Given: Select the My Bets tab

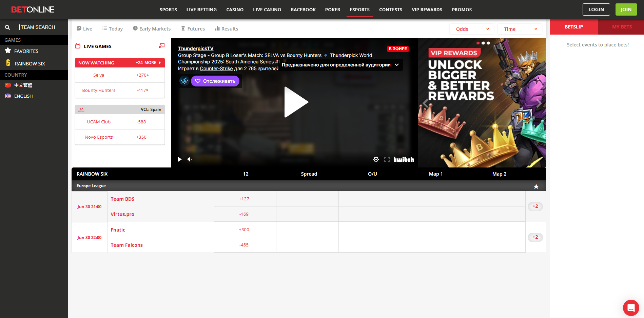Looking at the screenshot, I should [621, 27].
